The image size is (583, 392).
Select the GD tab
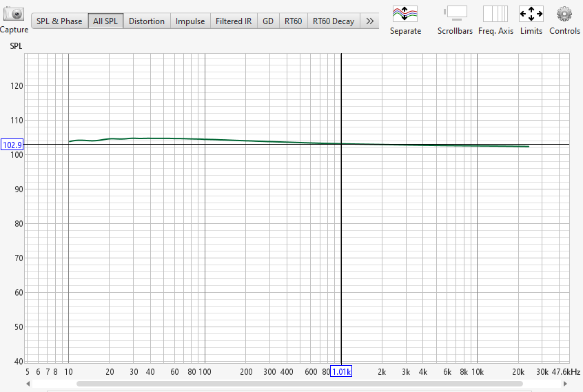tap(268, 21)
